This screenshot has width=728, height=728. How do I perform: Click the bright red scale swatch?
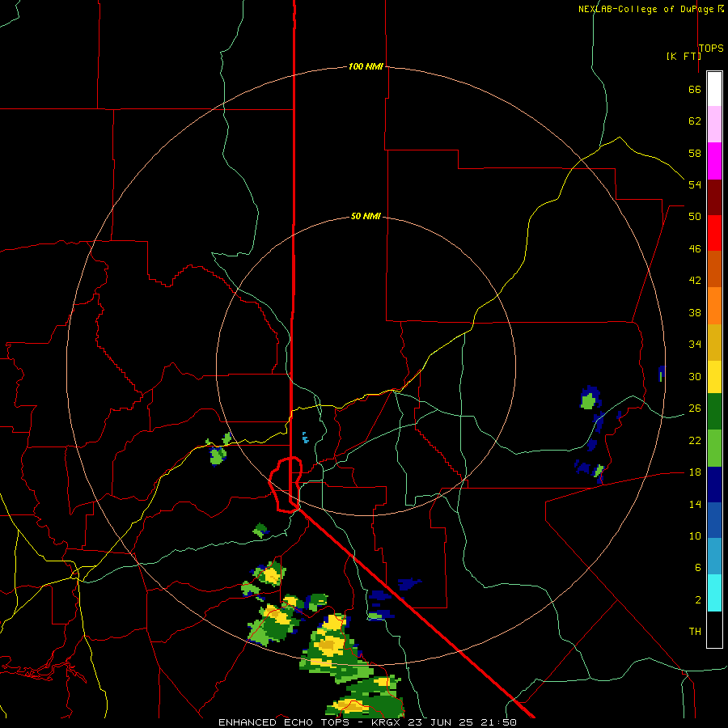(714, 233)
